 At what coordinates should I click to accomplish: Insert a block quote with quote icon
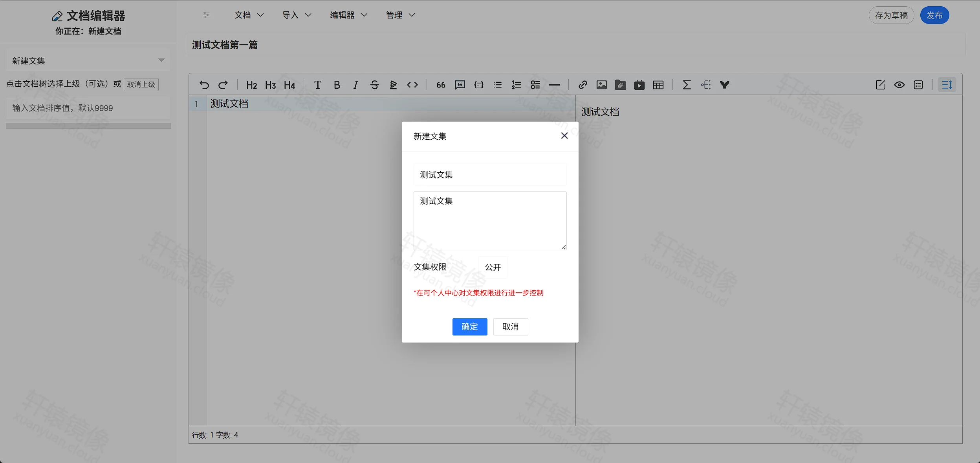pyautogui.click(x=441, y=85)
